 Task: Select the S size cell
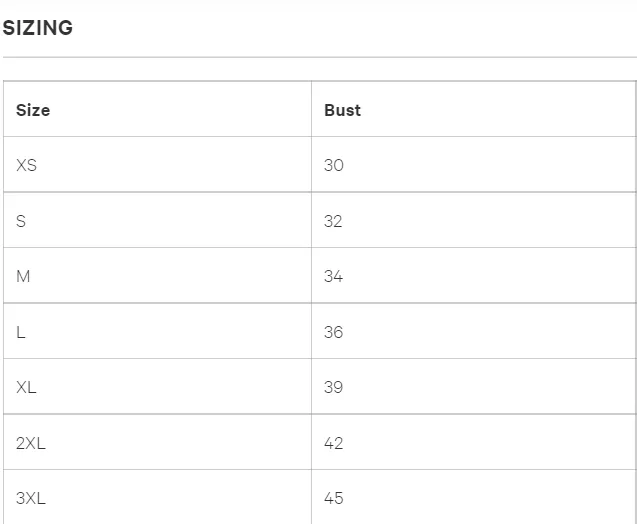21,221
